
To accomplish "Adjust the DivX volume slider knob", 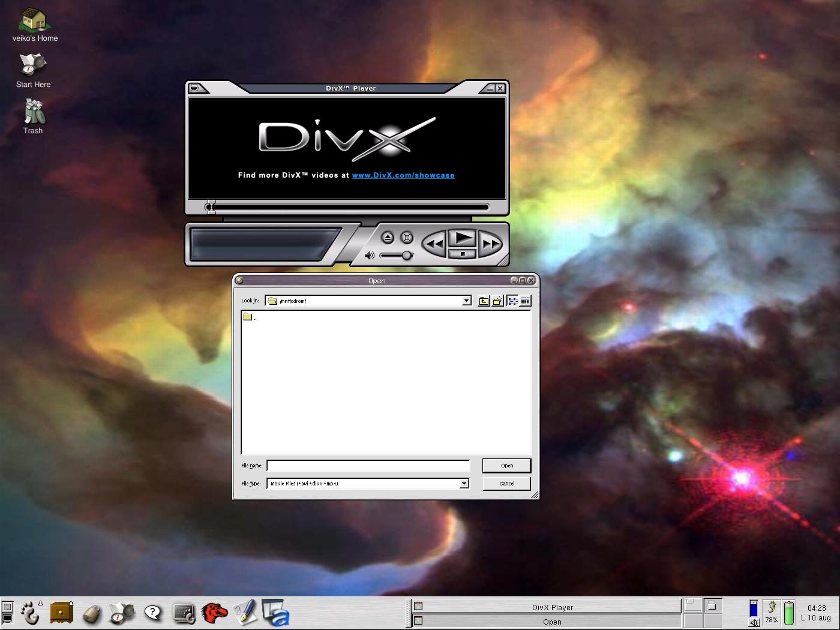I will (407, 256).
